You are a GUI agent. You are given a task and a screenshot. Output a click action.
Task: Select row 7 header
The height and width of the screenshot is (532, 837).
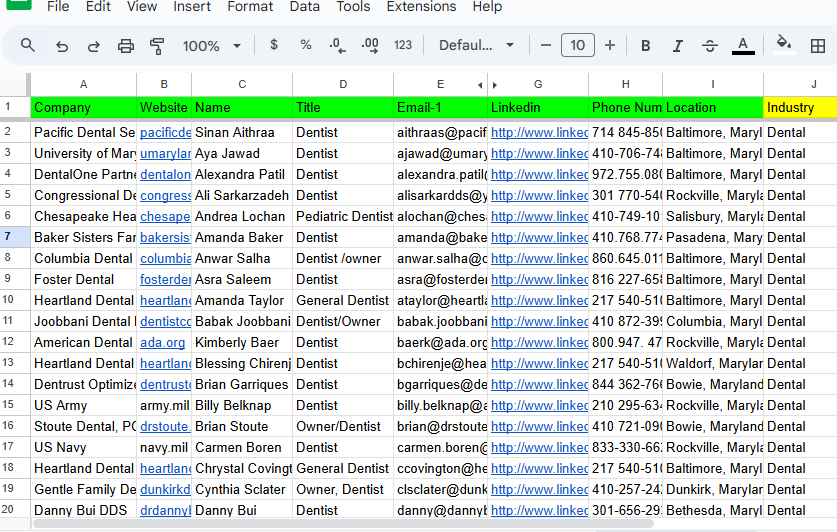14,236
